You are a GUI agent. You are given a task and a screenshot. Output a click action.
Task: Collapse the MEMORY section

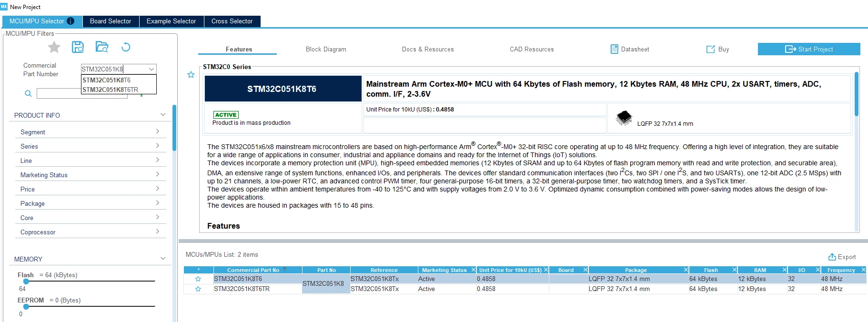163,259
